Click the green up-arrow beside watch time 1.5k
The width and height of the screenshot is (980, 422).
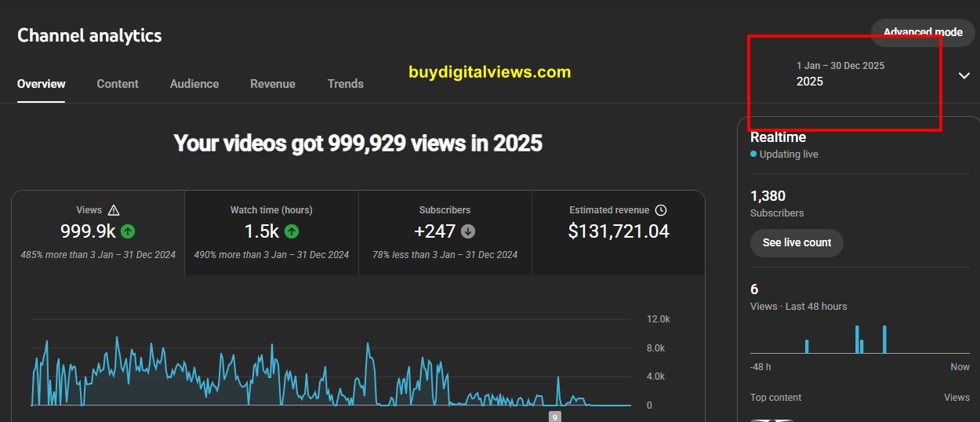(x=292, y=231)
